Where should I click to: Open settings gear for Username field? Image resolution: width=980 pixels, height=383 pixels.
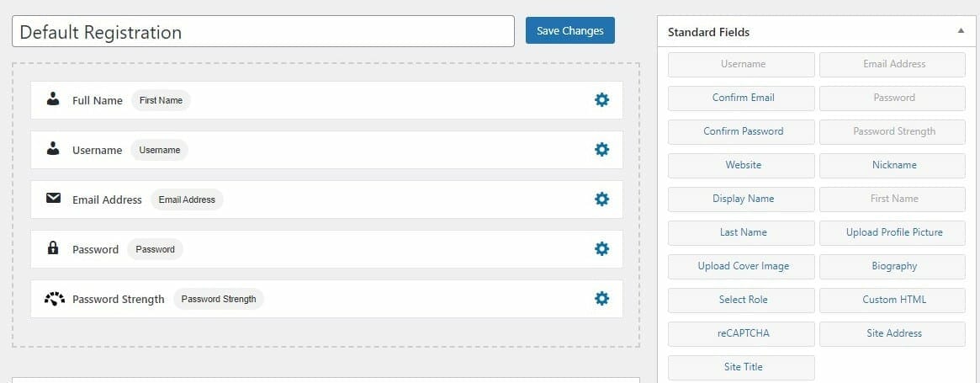tap(601, 150)
